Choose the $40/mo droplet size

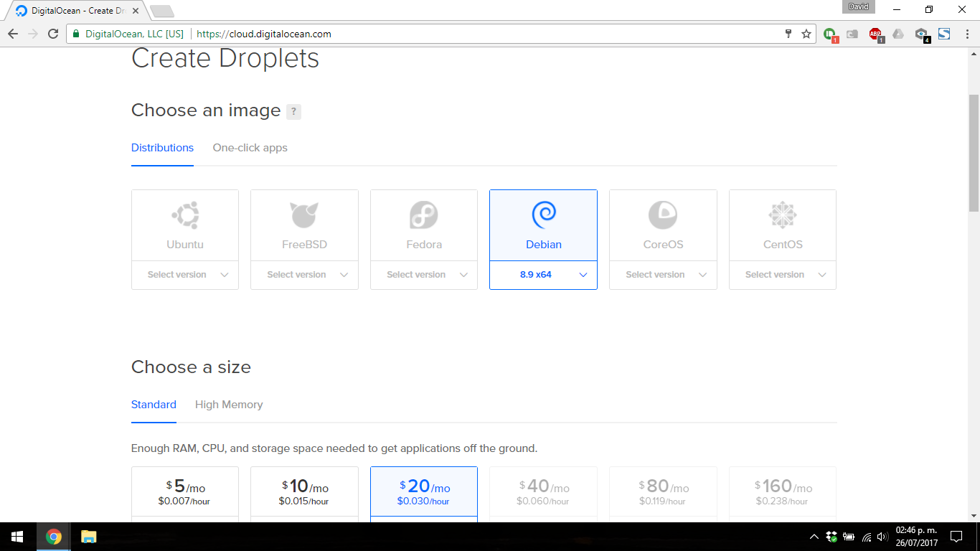click(543, 494)
